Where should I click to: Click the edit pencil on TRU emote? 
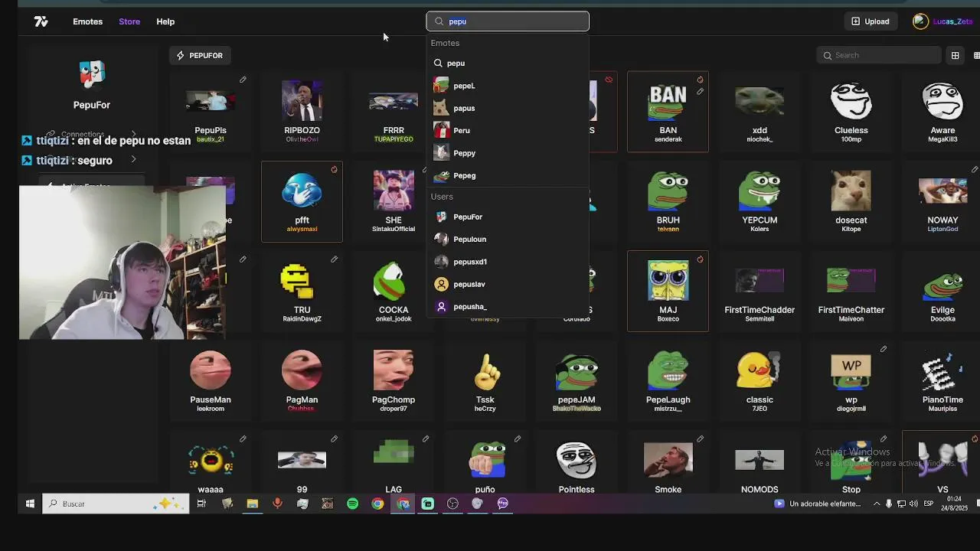click(x=334, y=259)
